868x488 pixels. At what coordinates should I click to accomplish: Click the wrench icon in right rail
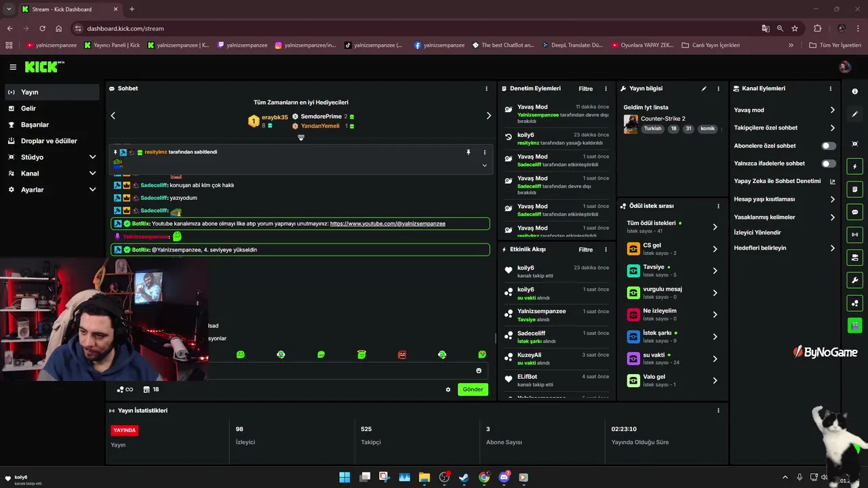[854, 281]
